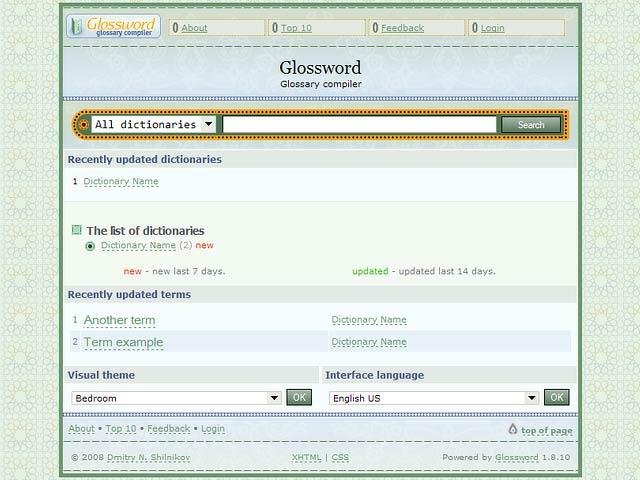
Task: Click the Login link in footer
Action: click(x=213, y=429)
